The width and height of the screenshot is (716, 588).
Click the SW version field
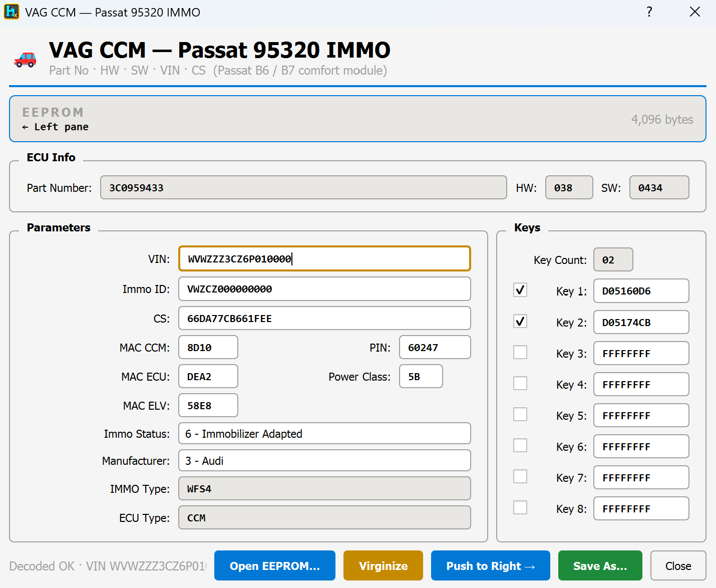pyautogui.click(x=659, y=187)
